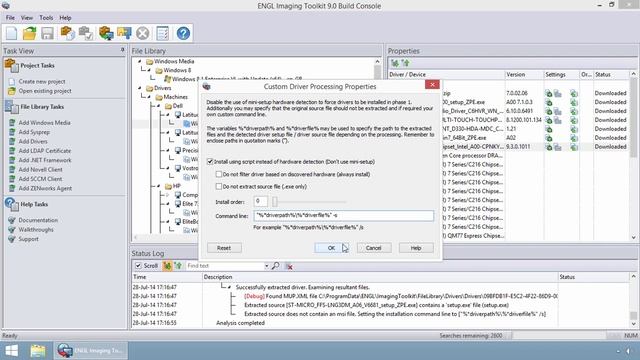Click the blue Help question mark icon

click(x=183, y=33)
